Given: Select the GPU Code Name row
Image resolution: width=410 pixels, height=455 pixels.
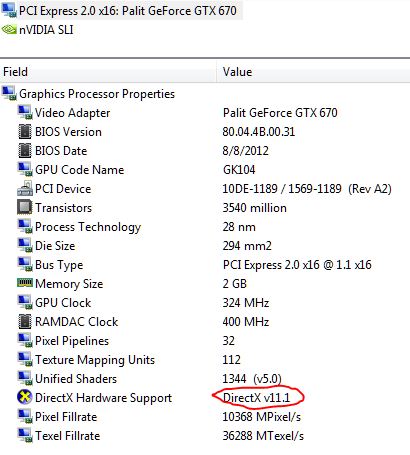Looking at the screenshot, I should pyautogui.click(x=205, y=170).
